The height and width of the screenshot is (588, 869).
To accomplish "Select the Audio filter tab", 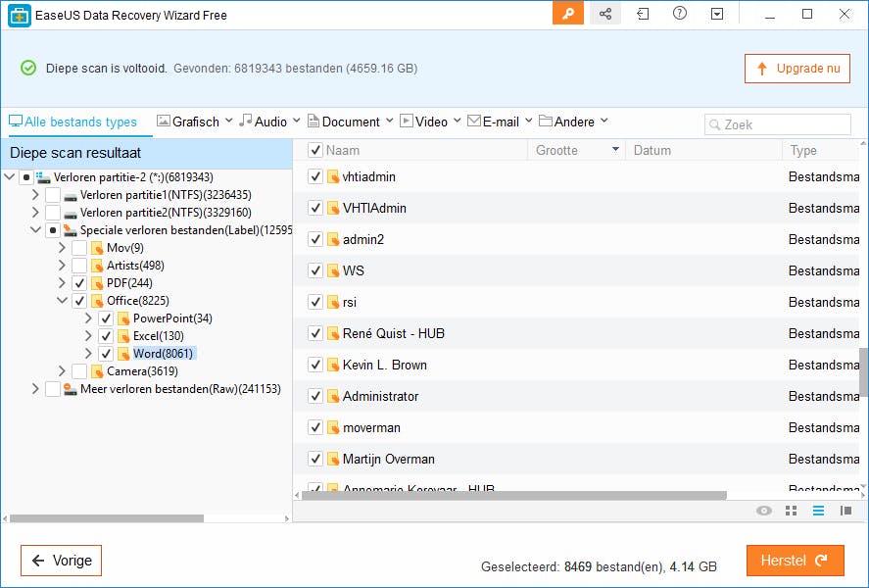I will [264, 122].
